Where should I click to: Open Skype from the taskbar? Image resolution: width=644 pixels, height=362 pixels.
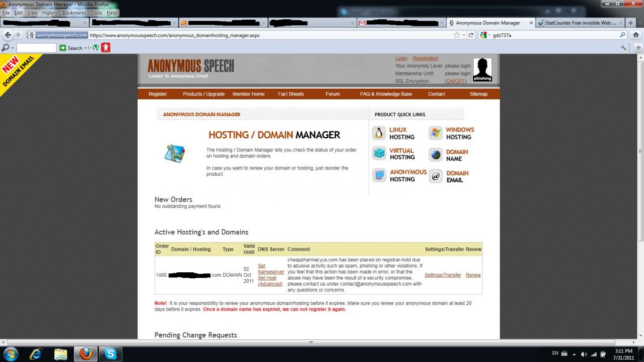(111, 354)
